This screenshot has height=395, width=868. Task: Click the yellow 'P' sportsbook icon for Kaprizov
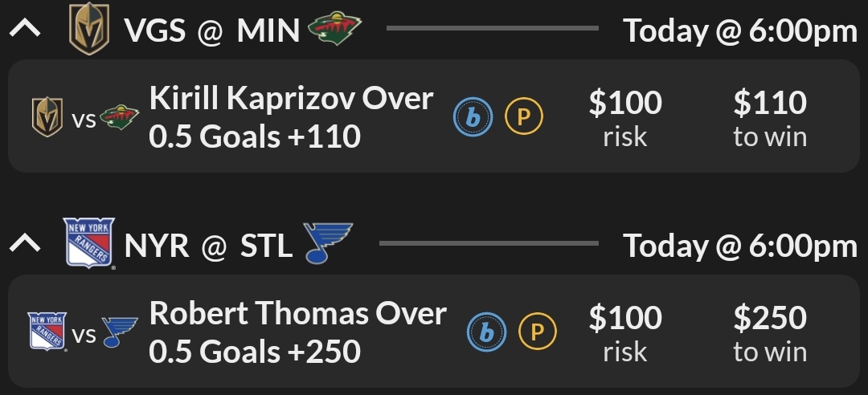tap(524, 118)
